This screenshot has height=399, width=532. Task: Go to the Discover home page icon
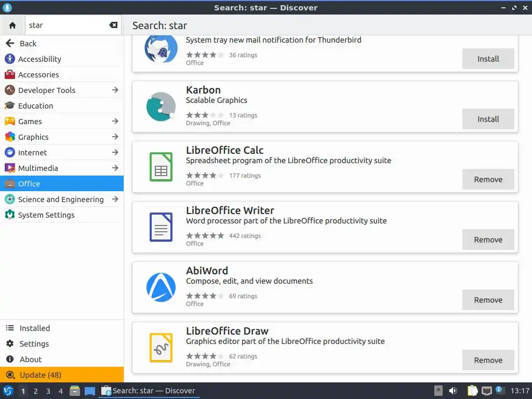point(12,25)
